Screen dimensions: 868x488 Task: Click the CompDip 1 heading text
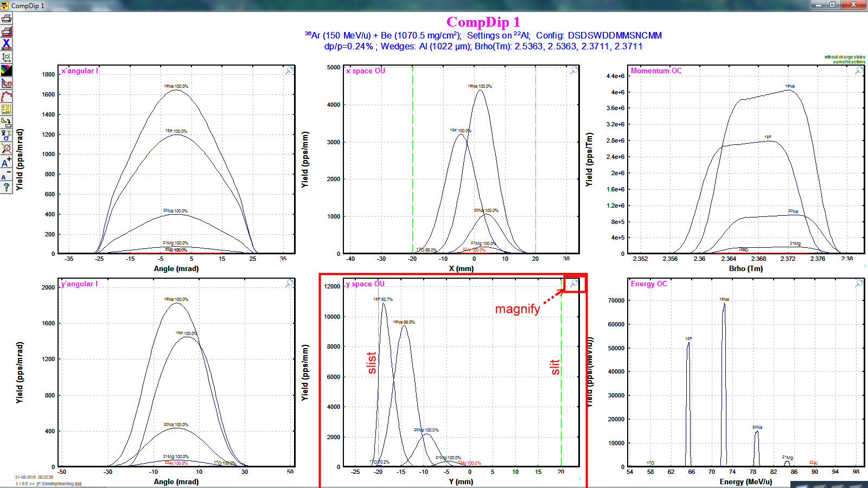point(483,22)
